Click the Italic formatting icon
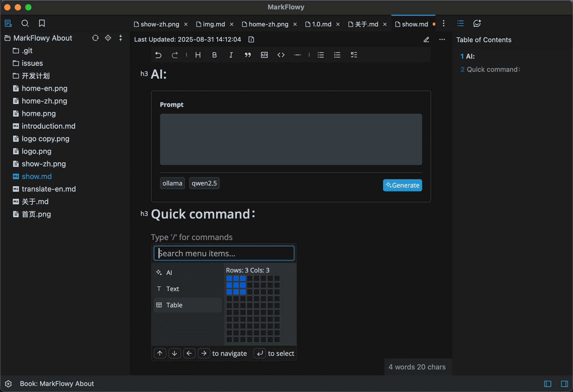The image size is (573, 392). pos(231,55)
